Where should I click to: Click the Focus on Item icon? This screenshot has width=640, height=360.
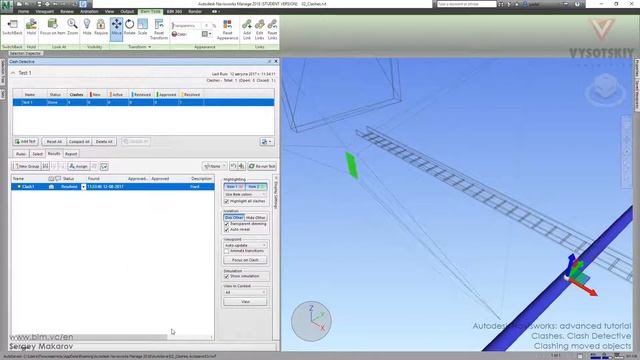click(52, 24)
